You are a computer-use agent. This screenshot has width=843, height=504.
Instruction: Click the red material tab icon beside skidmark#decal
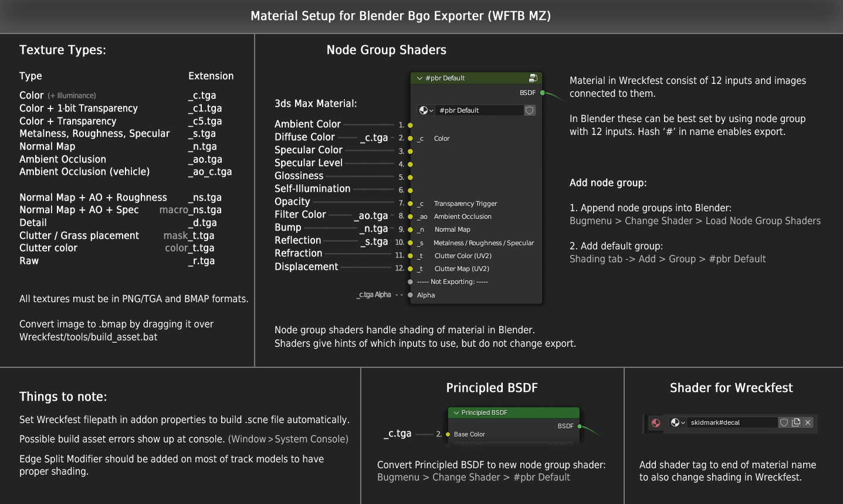tap(656, 422)
